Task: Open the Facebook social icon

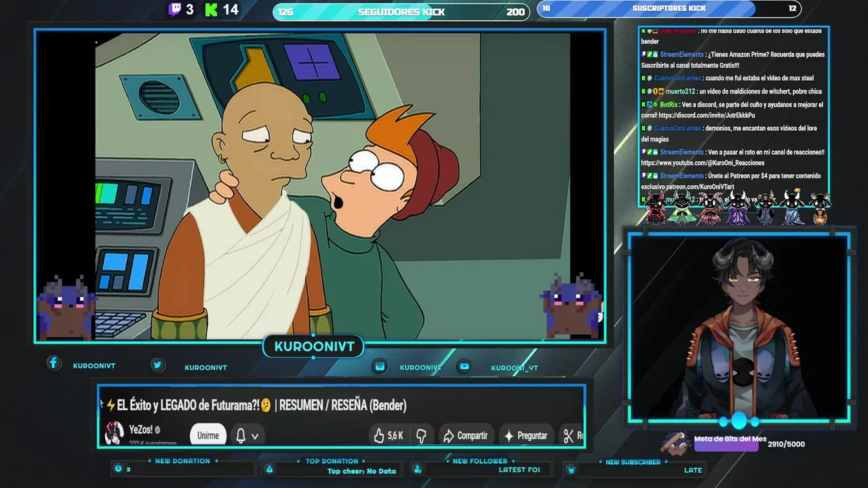Action: point(54,363)
